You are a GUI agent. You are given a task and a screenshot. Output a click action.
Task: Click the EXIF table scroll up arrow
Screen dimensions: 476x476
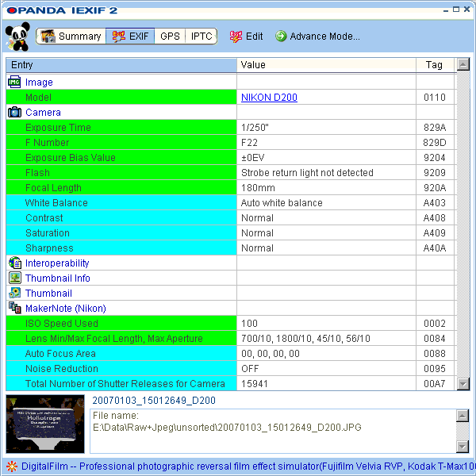463,64
